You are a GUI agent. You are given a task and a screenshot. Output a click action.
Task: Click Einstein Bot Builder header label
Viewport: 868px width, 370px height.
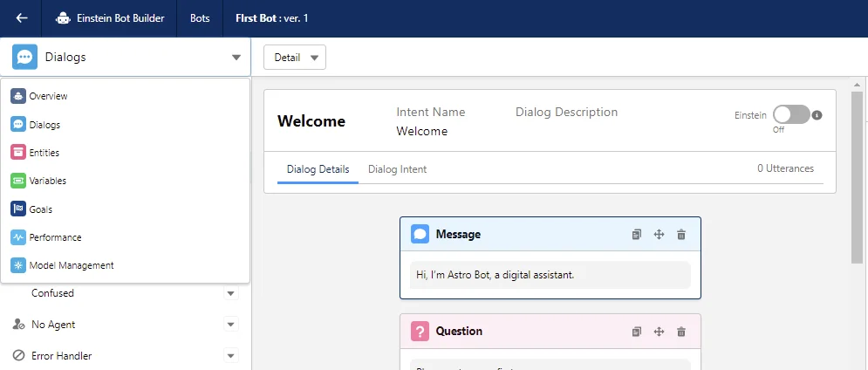click(x=120, y=18)
